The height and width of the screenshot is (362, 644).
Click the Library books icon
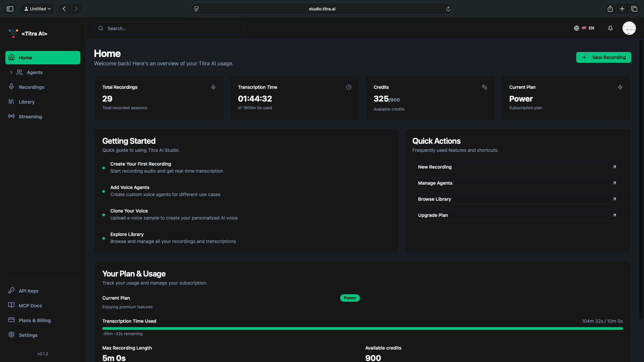[11, 101]
